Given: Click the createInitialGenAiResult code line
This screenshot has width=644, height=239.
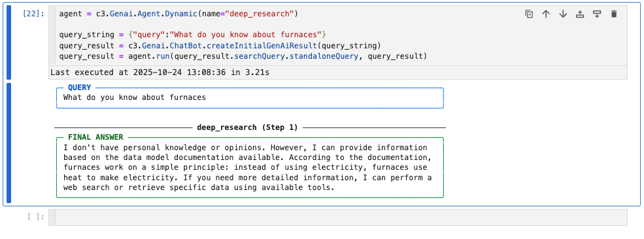Looking at the screenshot, I should click(220, 45).
